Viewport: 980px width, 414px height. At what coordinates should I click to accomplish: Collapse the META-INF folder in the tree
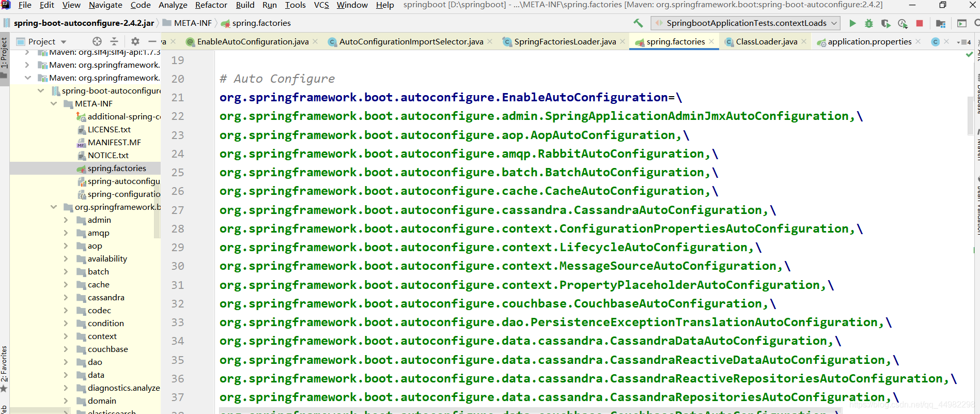54,103
